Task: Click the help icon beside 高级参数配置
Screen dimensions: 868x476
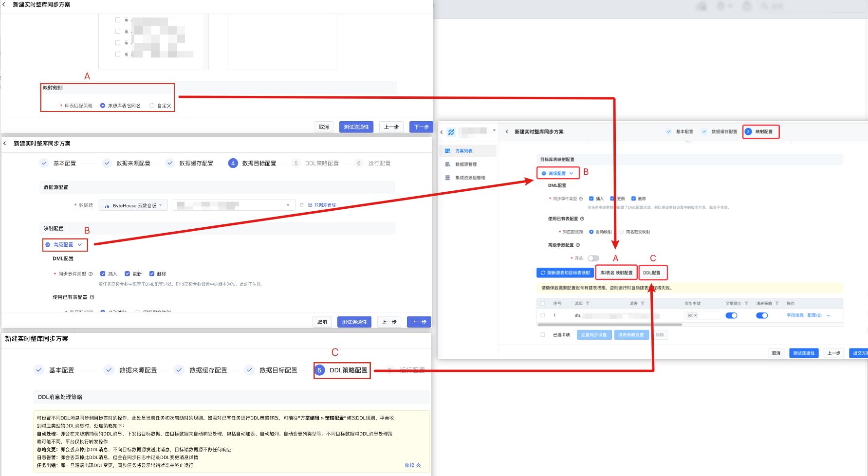Action: (x=578, y=245)
